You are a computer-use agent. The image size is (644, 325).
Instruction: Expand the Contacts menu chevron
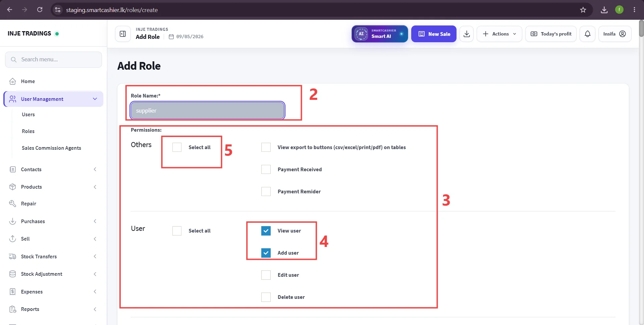95,170
